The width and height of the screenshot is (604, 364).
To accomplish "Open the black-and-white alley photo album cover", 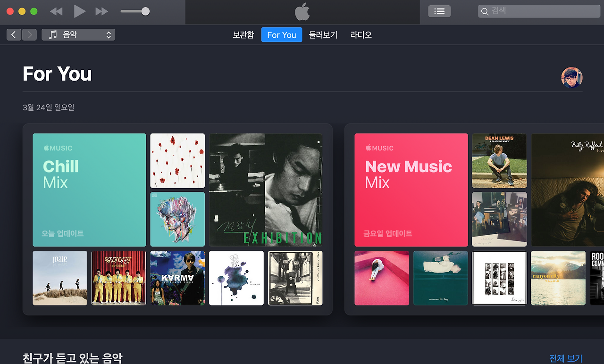I will pos(295,278).
